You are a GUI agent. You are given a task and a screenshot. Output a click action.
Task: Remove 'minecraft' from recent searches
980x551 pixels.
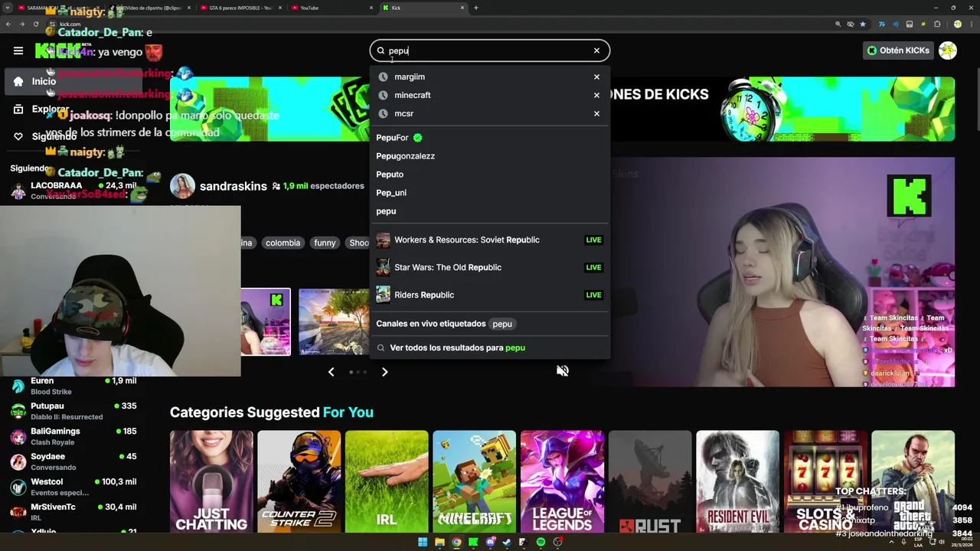click(596, 95)
